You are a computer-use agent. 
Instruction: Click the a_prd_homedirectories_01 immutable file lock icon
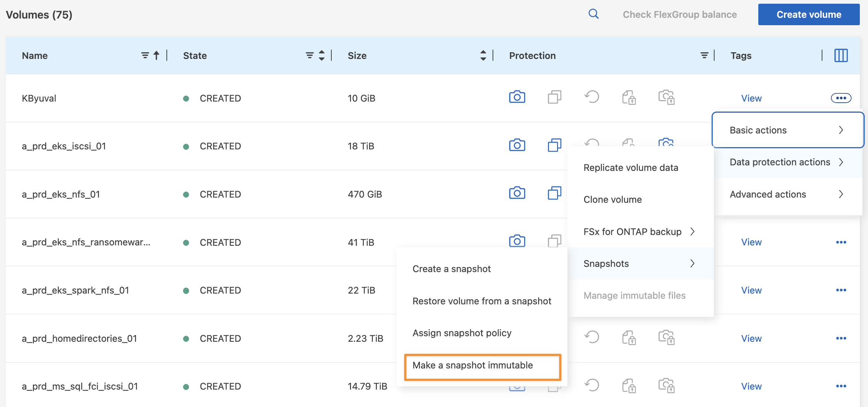click(629, 338)
